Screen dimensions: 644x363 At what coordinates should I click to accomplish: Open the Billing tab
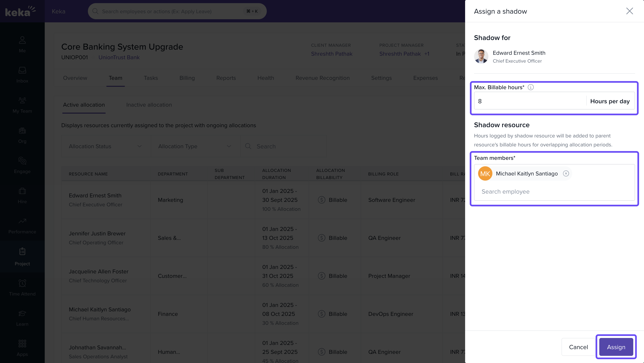[187, 78]
